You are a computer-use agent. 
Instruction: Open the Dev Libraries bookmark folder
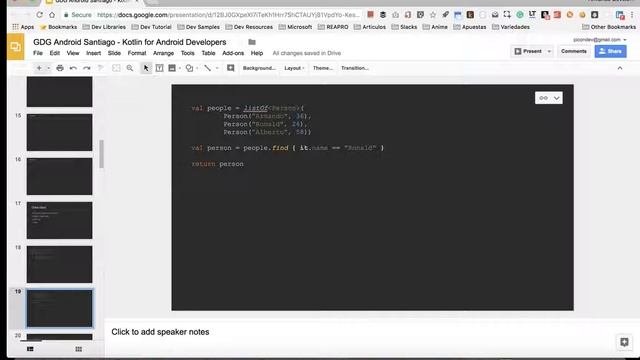pos(104,27)
